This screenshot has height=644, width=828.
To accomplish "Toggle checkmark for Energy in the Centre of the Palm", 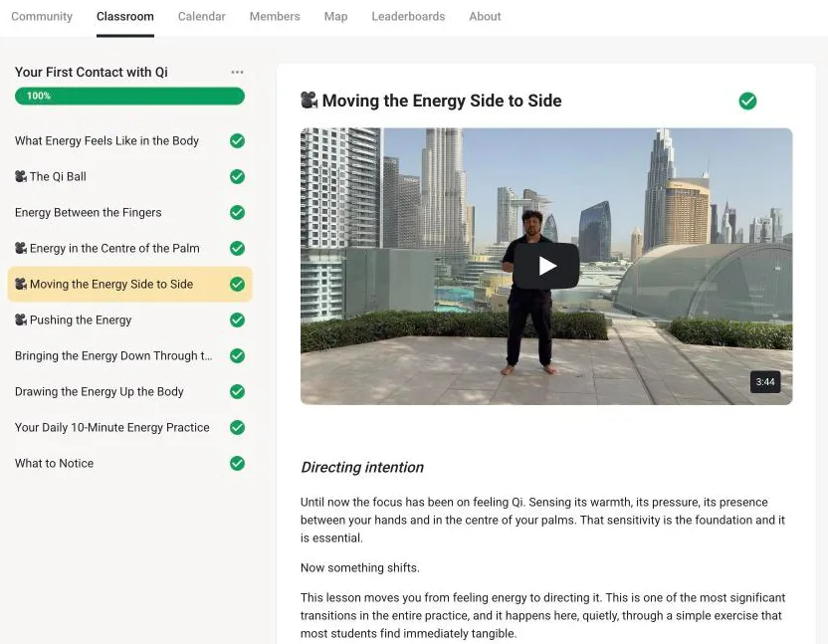I will tap(237, 248).
